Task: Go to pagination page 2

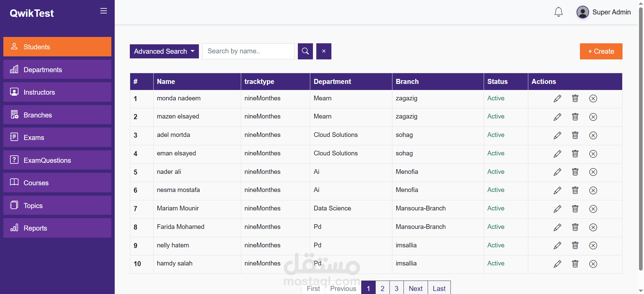Action: 382,288
